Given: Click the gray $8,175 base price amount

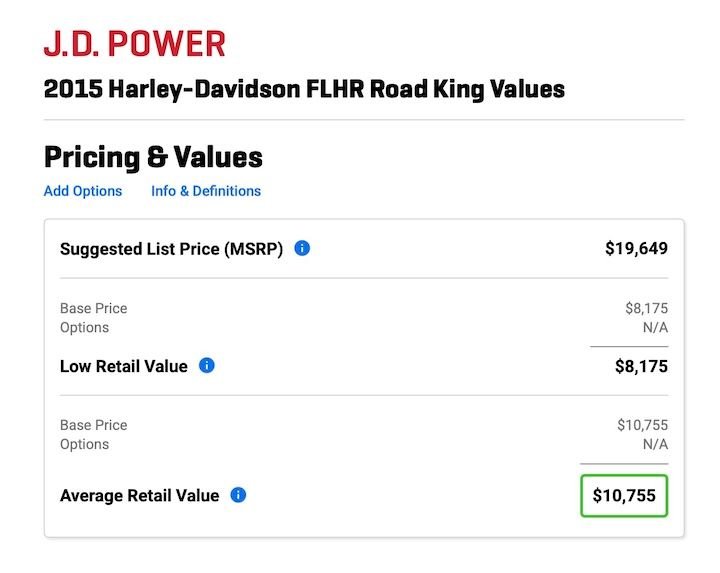Looking at the screenshot, I should pos(646,308).
